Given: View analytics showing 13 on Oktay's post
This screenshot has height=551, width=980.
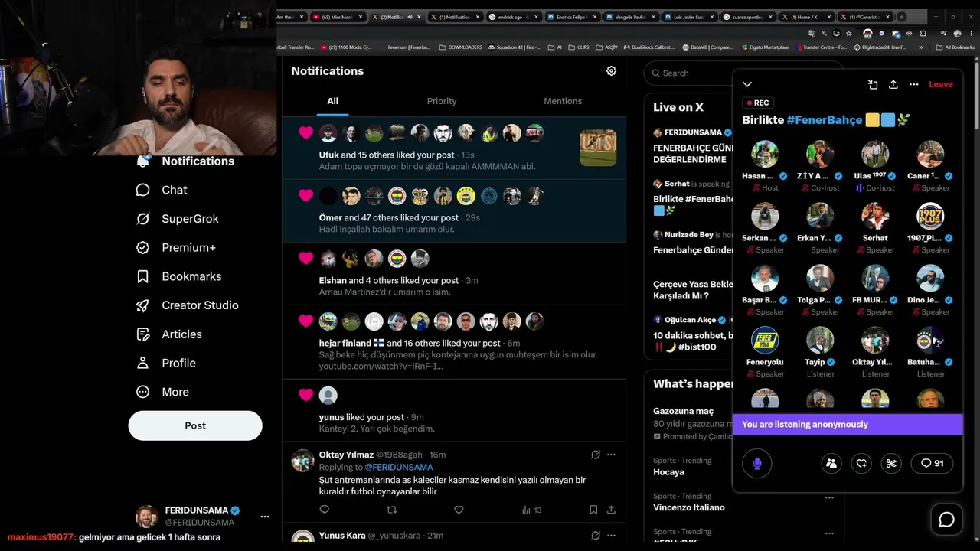Looking at the screenshot, I should pyautogui.click(x=531, y=510).
